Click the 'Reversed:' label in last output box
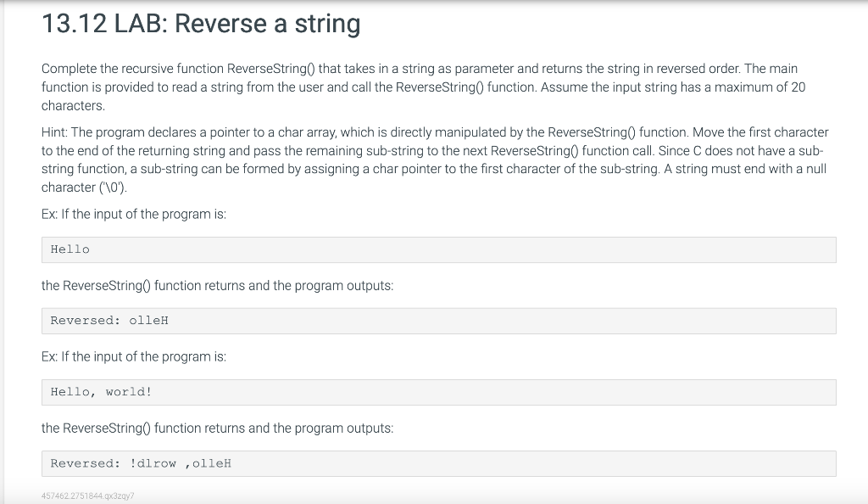Viewport: 868px width, 504px height. [86, 463]
